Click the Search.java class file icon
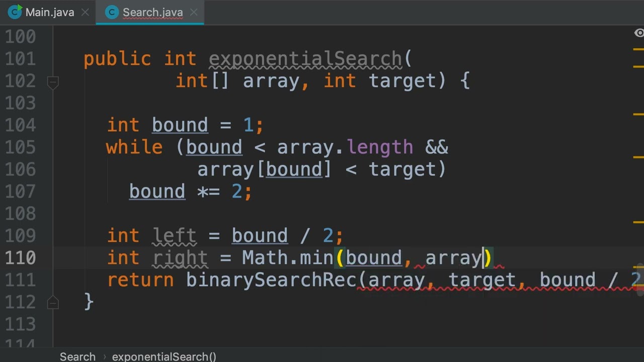644x362 pixels. (112, 13)
